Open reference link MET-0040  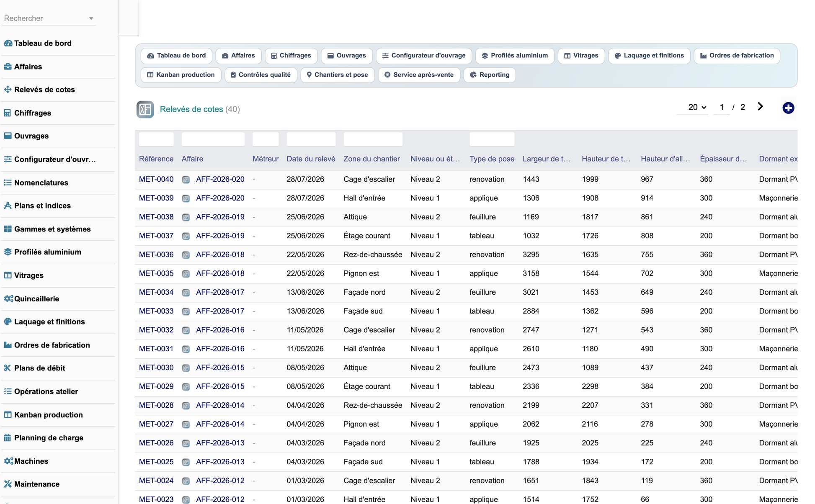[x=156, y=179]
